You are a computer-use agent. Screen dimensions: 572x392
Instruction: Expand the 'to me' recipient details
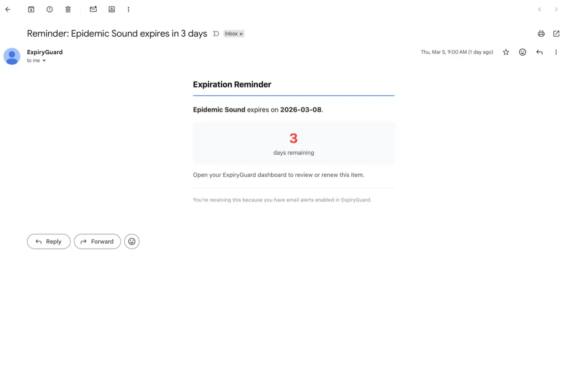tap(44, 61)
